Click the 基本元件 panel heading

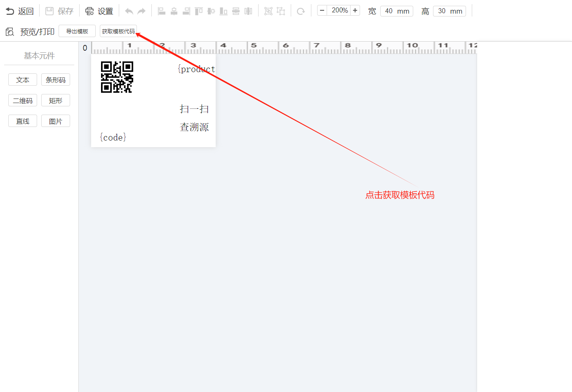click(x=39, y=56)
